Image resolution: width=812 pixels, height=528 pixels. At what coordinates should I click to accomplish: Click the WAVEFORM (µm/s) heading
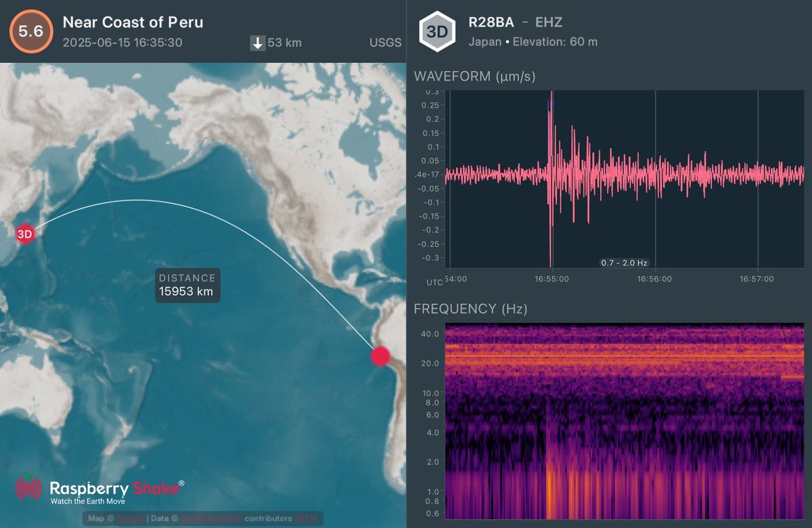[474, 76]
